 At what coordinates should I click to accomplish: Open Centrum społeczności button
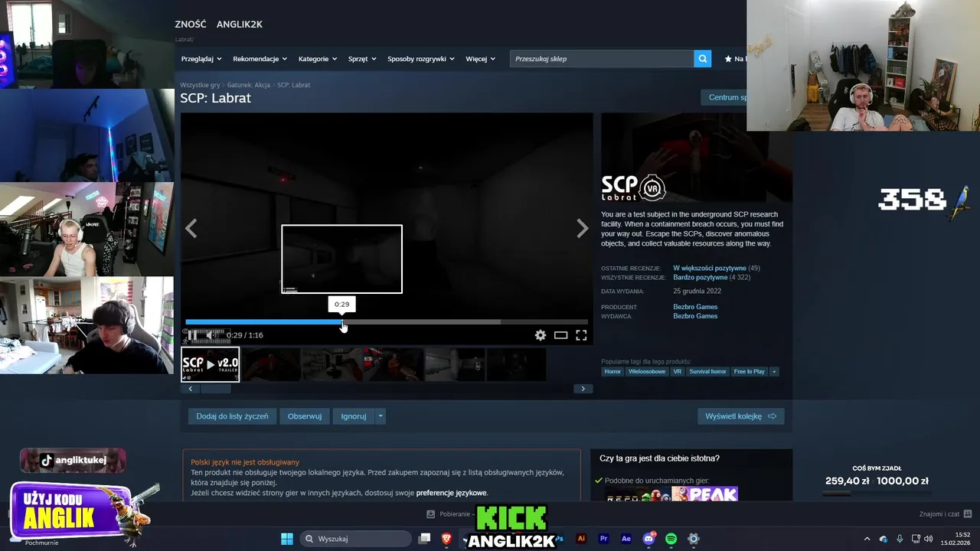[724, 97]
